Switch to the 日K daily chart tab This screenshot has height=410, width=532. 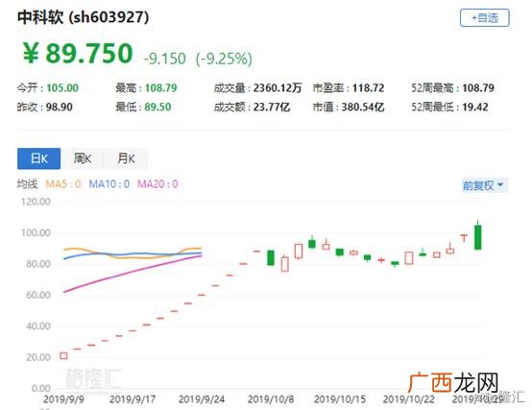point(39,158)
